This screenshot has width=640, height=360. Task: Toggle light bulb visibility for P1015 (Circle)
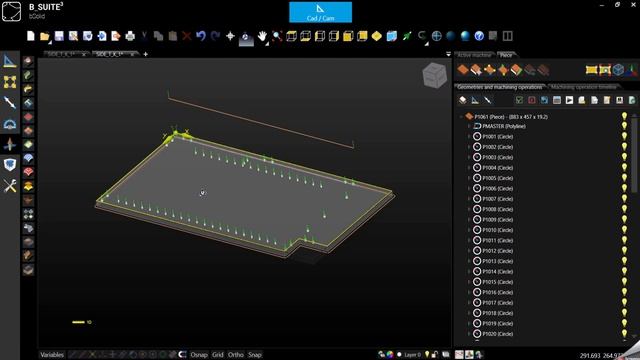624,282
